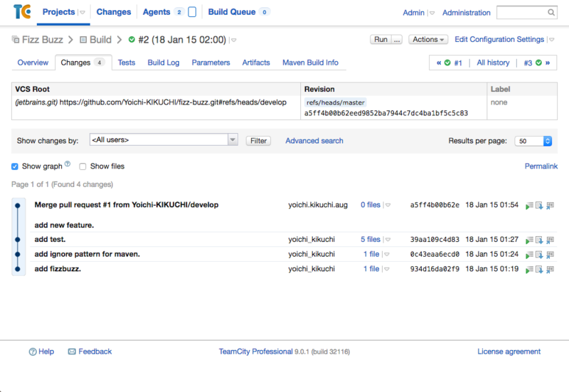Click the agents status box icon beside Agents count
The height and width of the screenshot is (392, 569).
[x=192, y=12]
